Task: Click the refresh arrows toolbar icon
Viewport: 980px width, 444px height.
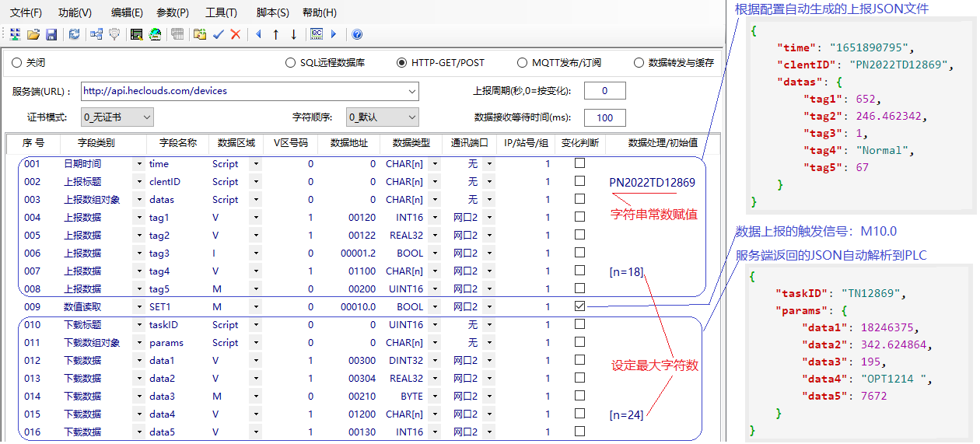Action: pyautogui.click(x=74, y=34)
